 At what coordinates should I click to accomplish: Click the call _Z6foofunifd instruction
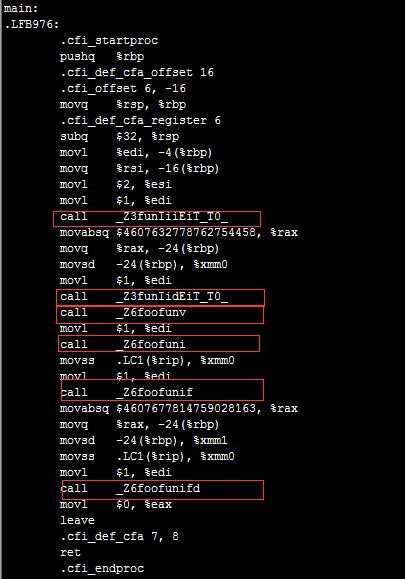click(x=130, y=489)
